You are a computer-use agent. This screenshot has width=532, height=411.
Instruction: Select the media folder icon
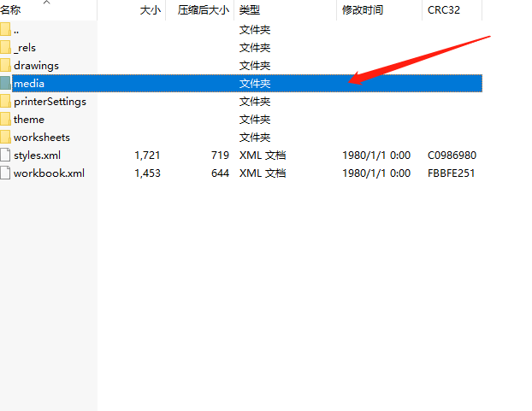coord(5,84)
